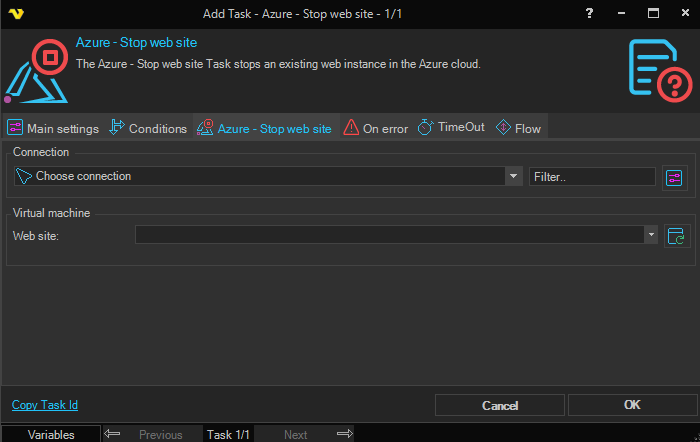Image resolution: width=700 pixels, height=442 pixels.
Task: Click the refresh web site list icon
Action: 677,235
